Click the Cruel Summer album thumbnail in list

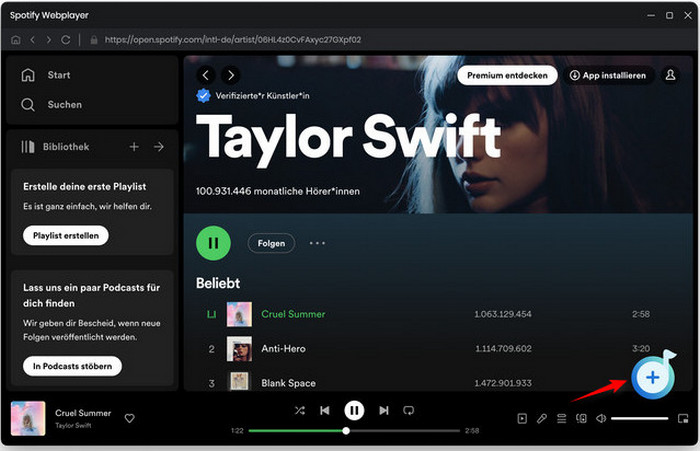click(239, 314)
